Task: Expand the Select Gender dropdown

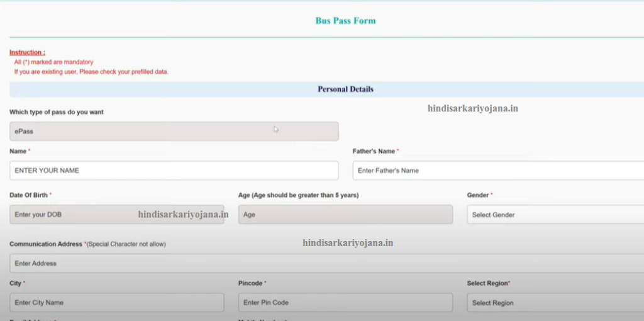Action: 555,215
